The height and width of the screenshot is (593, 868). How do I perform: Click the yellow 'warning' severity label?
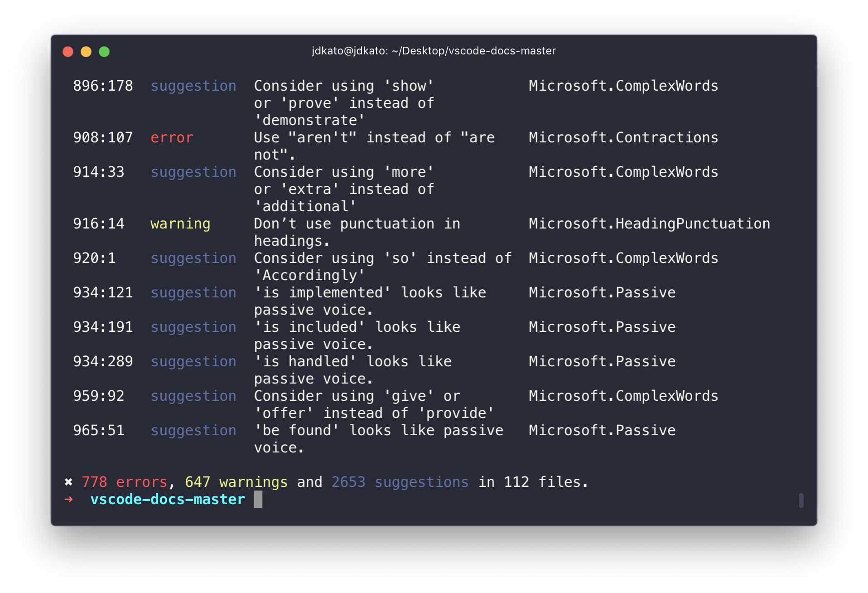pyautogui.click(x=180, y=224)
